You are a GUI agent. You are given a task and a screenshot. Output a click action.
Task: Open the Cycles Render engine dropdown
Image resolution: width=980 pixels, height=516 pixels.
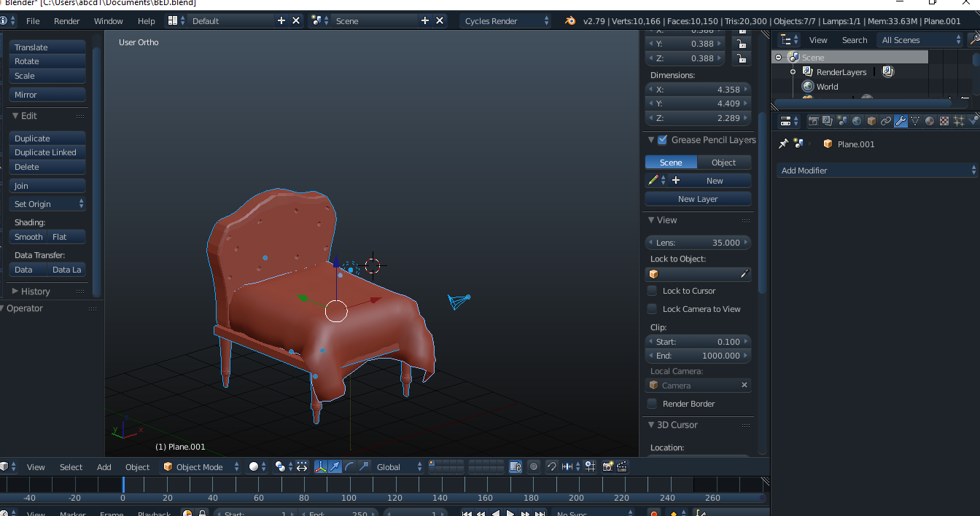pos(505,20)
